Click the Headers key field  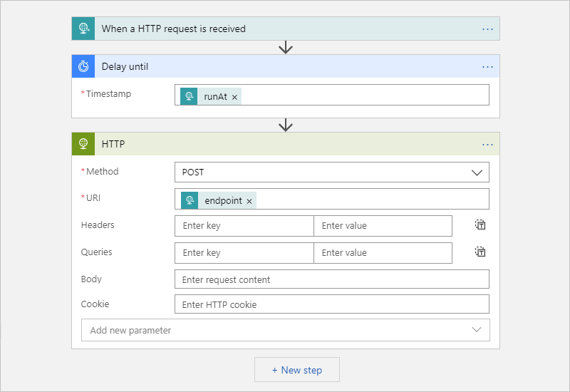[244, 226]
